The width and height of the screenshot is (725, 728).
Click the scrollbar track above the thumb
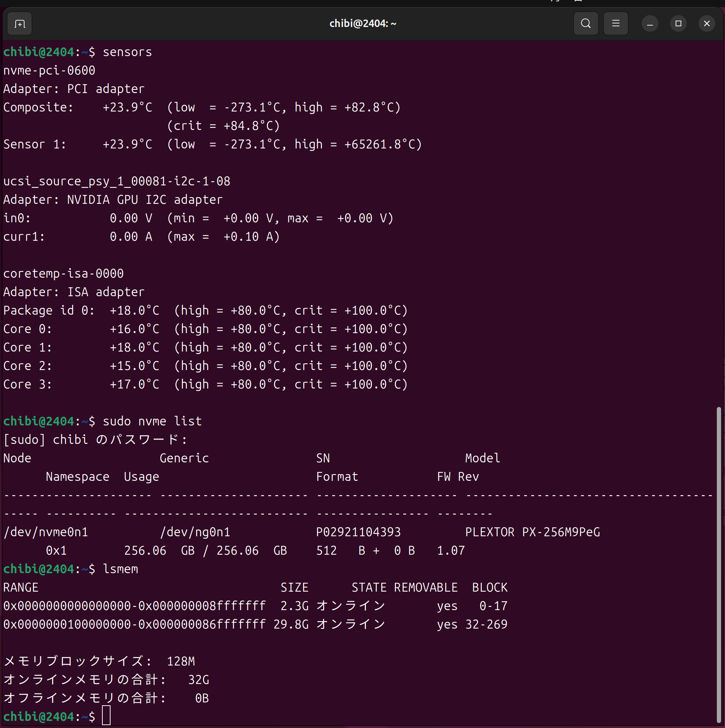[719, 226]
